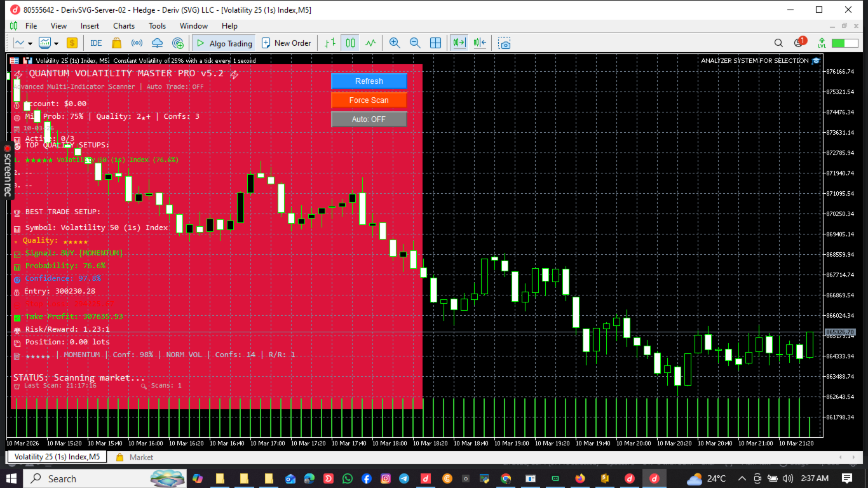This screenshot has height=488, width=868.
Task: Toggle the Auto: OFF button
Action: [x=369, y=119]
